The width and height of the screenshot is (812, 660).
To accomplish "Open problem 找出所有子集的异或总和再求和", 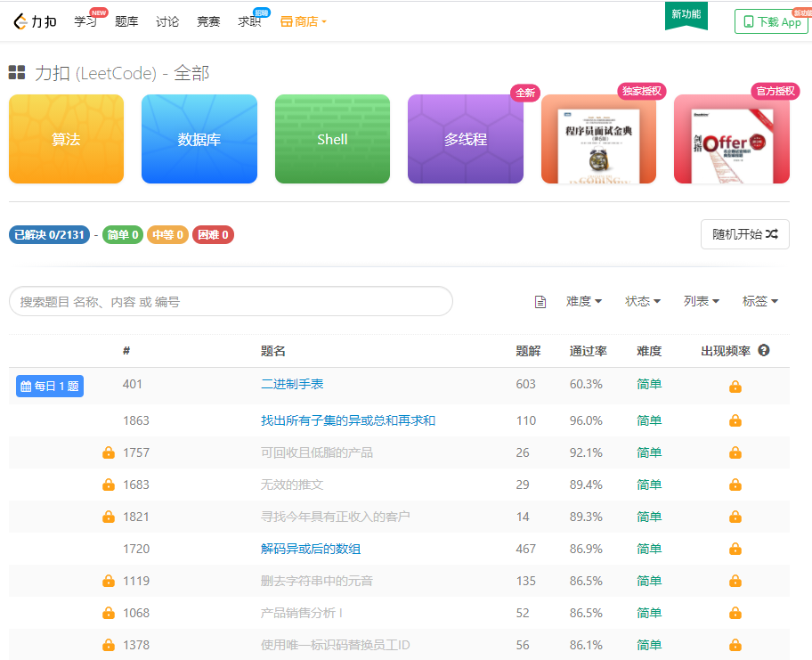I will click(348, 420).
